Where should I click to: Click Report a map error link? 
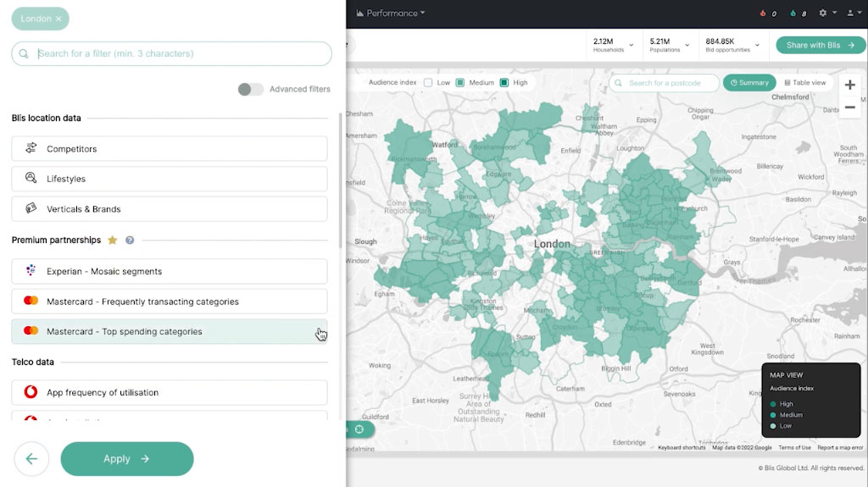(x=840, y=448)
